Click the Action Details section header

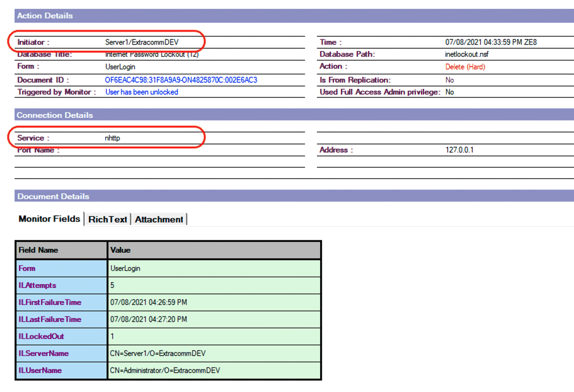[x=45, y=16]
